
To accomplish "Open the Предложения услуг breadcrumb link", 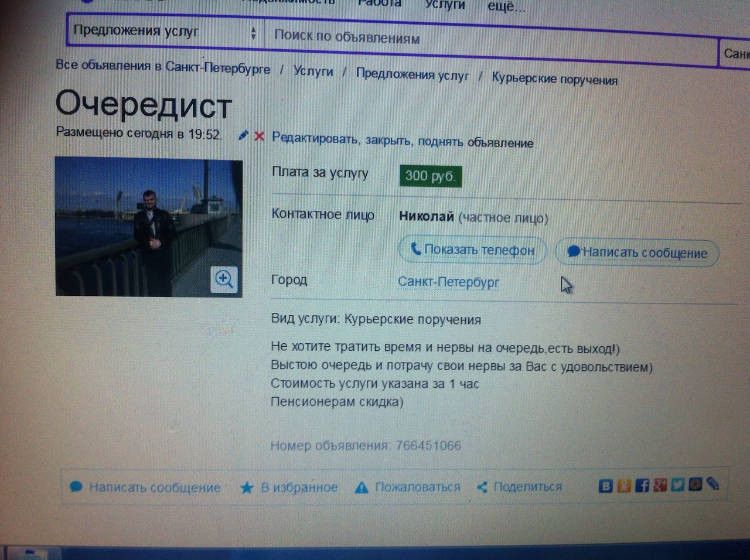I will click(x=412, y=74).
